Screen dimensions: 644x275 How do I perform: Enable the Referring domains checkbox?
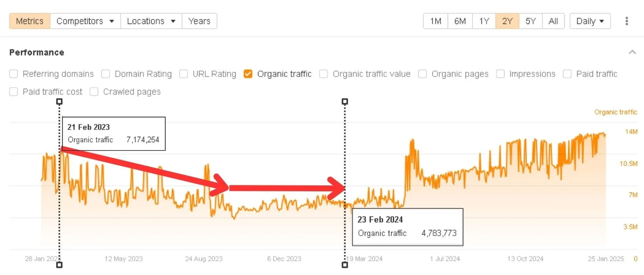(14, 74)
